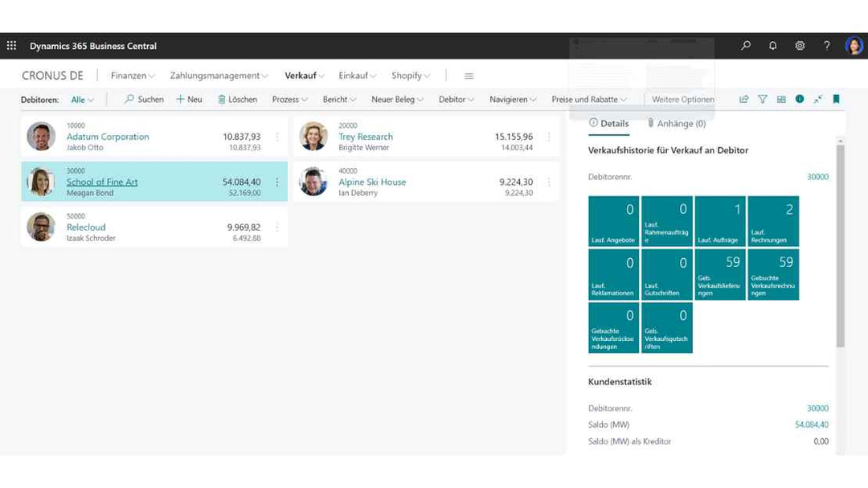This screenshot has height=488, width=868.
Task: Open the Adatum Corporation customer link
Action: [108, 137]
